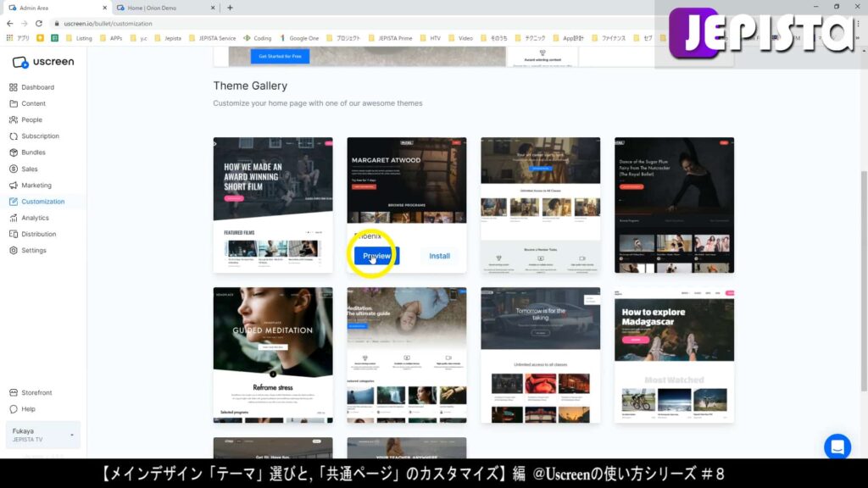Open the Google One bookmark
Image resolution: width=868 pixels, height=488 pixels.
[299, 38]
